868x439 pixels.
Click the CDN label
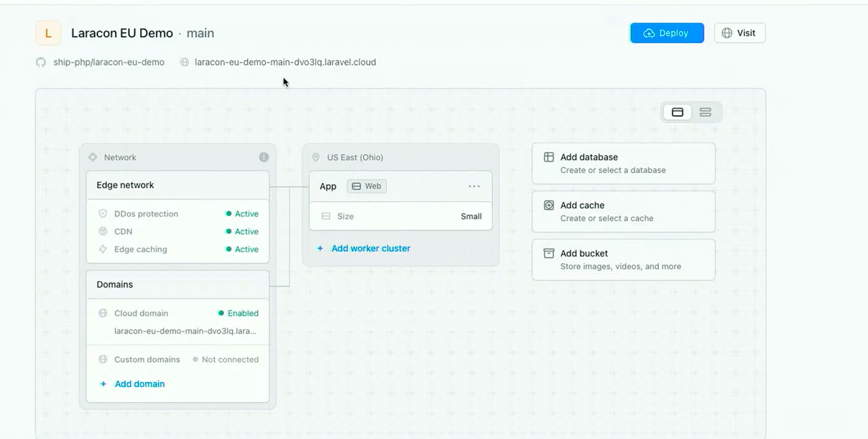click(123, 231)
